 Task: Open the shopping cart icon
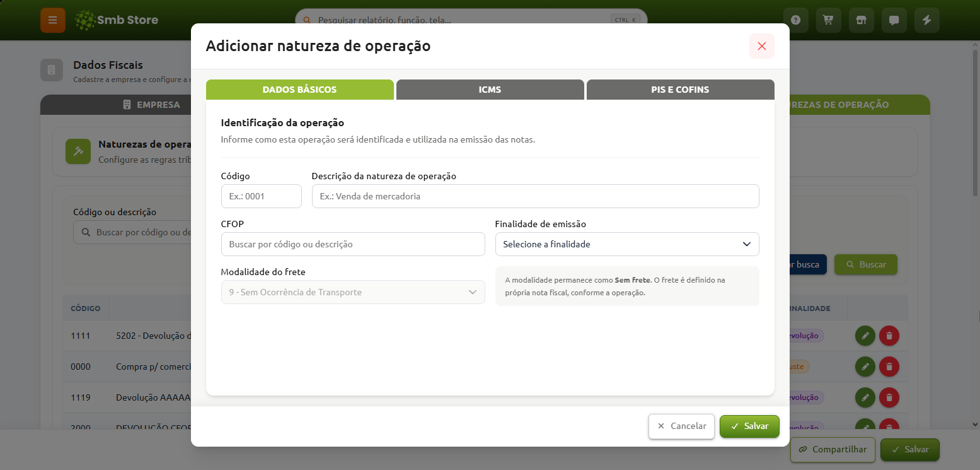pos(828,20)
